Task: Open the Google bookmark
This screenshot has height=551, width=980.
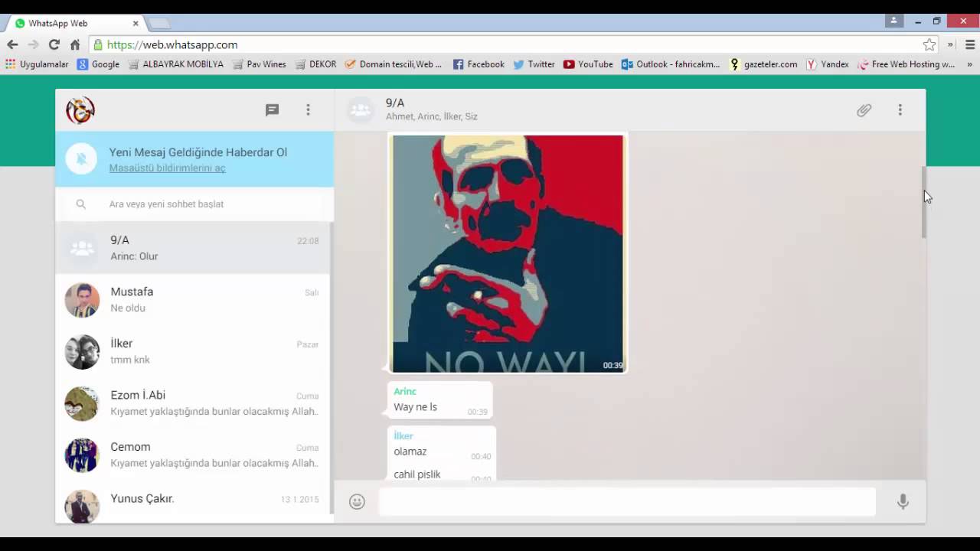Action: point(98,64)
